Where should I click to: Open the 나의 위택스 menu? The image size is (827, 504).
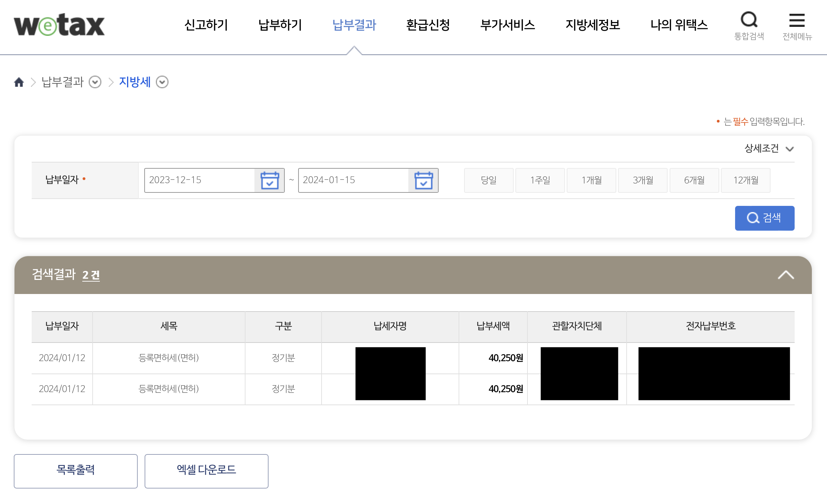pos(679,25)
